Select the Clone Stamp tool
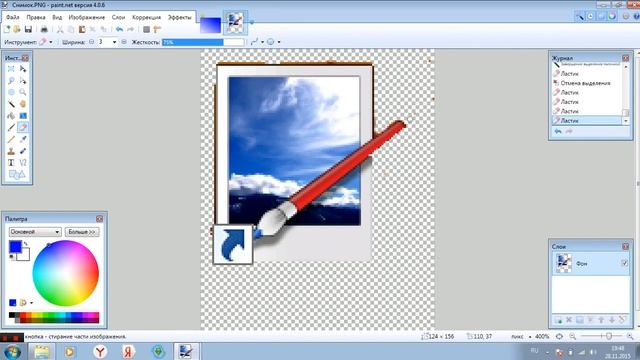 11,151
